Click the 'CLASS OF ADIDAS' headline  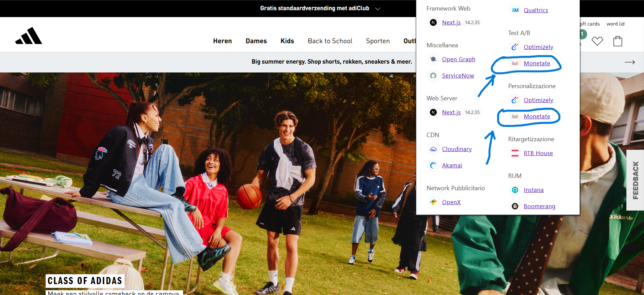[x=85, y=281]
